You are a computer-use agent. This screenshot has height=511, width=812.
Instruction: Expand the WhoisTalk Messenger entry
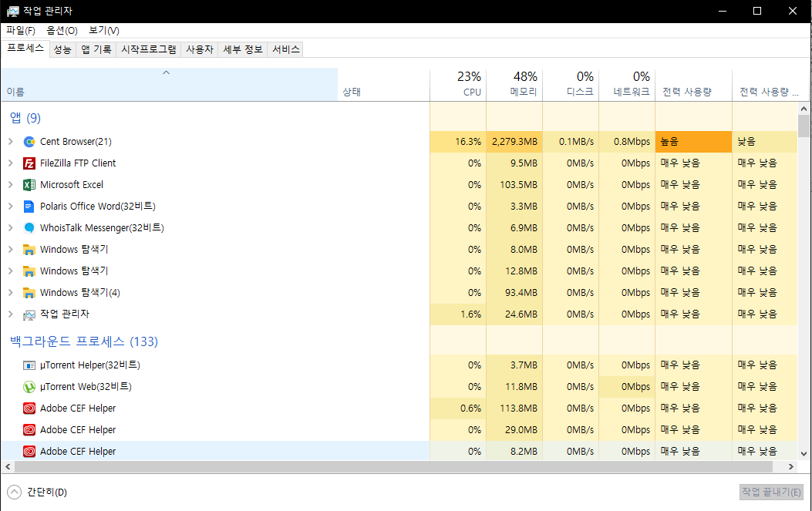pos(10,228)
